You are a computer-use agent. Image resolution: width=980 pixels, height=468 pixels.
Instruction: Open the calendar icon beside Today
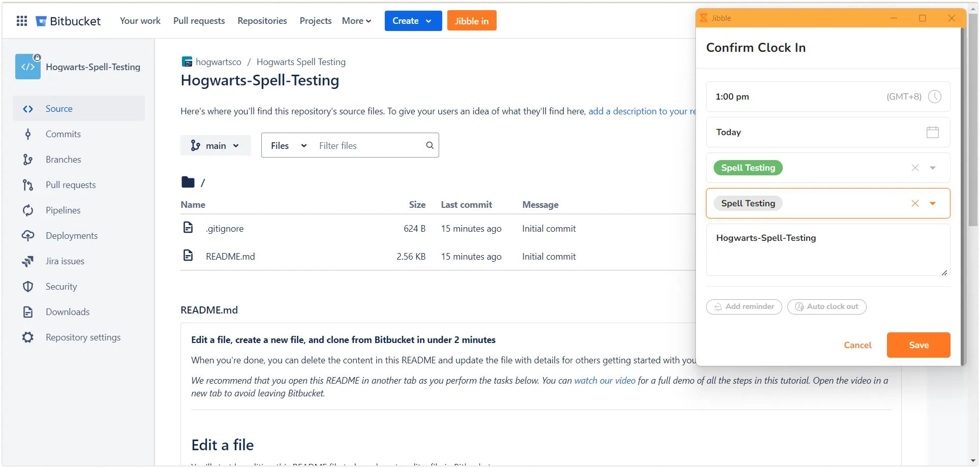tap(932, 132)
